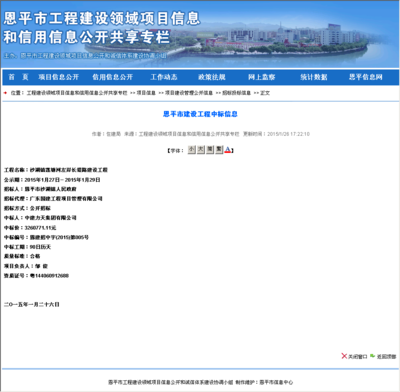400x392 pixels.
Task: Open the 政策法规 menu item
Action: pos(212,77)
